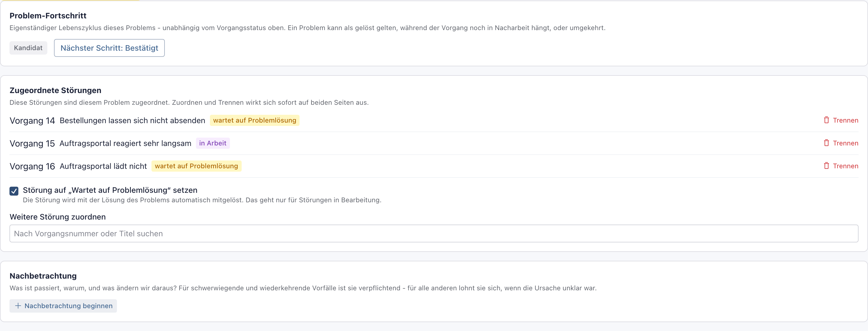
Task: Focus the 'Nach Vorgangsnummer oder Titel suchen' field
Action: [x=434, y=233]
